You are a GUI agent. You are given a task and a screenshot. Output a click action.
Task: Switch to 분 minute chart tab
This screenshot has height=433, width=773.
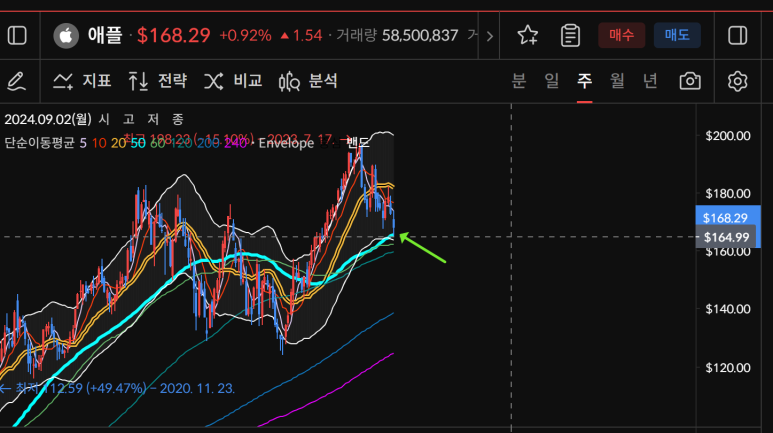tap(519, 80)
